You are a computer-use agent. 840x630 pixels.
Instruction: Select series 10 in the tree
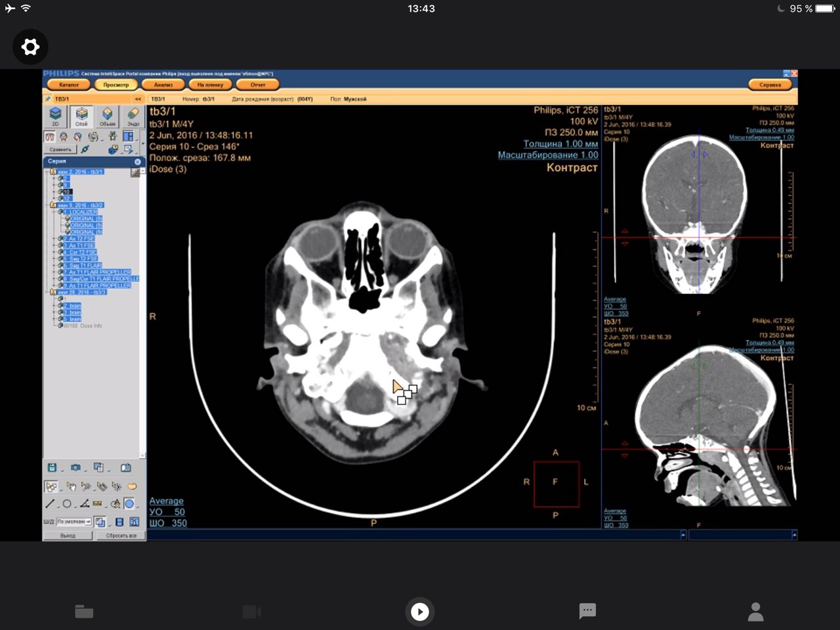point(68,192)
